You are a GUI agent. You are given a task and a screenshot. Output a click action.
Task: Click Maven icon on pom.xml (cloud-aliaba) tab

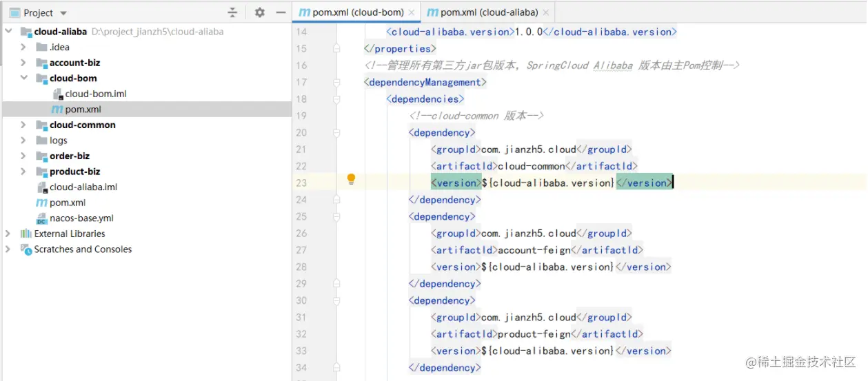[432, 12]
